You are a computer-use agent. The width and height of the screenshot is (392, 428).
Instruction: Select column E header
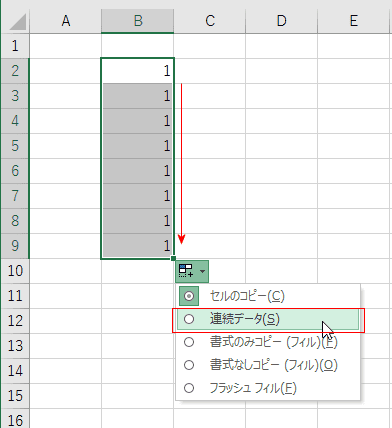354,21
